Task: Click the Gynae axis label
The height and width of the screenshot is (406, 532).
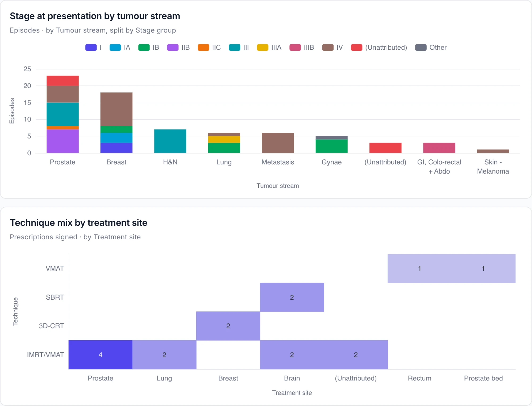Action: point(331,162)
